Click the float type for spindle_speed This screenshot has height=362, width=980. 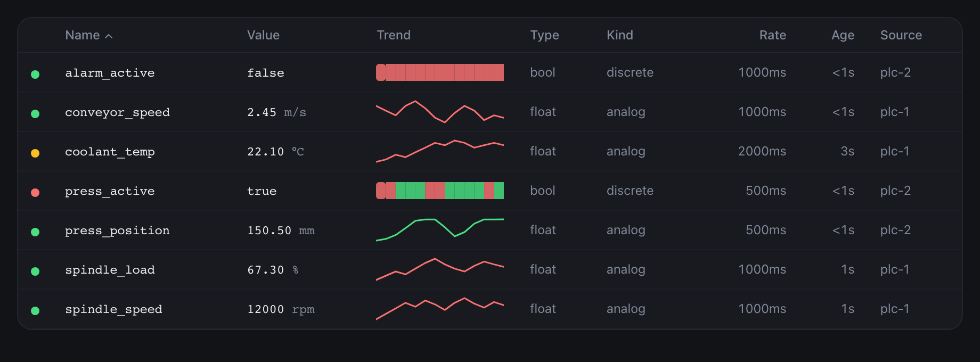coord(543,309)
